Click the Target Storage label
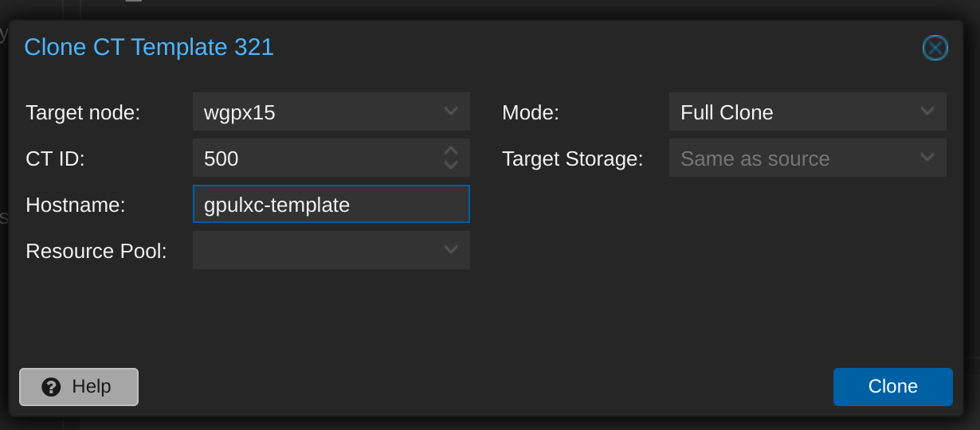980x430 pixels. (x=572, y=158)
